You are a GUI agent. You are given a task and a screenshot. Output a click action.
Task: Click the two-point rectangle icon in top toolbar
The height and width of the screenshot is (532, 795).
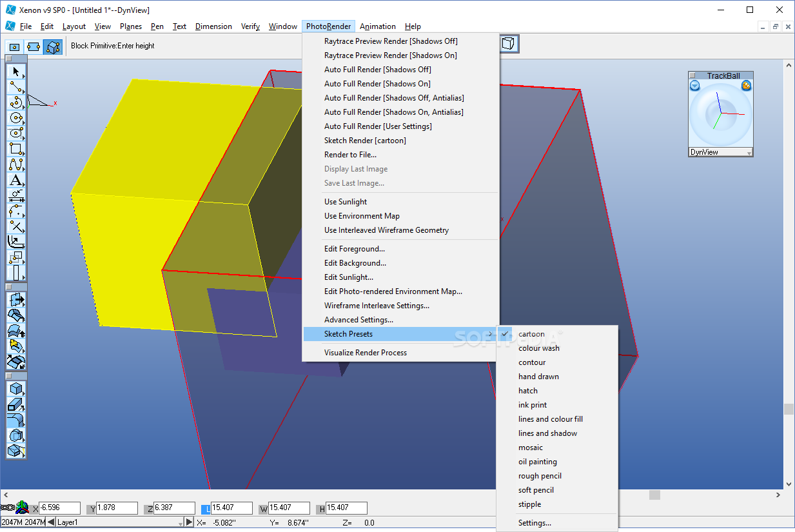point(34,46)
